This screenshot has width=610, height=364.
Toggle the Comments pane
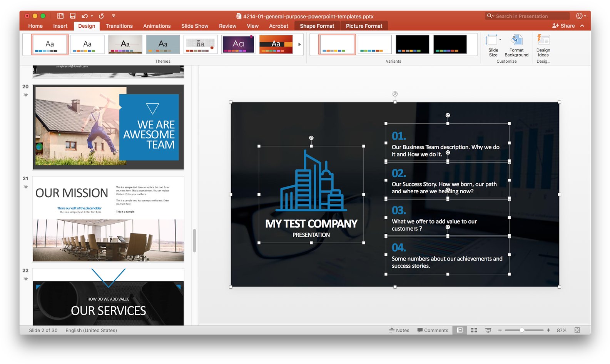(x=433, y=330)
